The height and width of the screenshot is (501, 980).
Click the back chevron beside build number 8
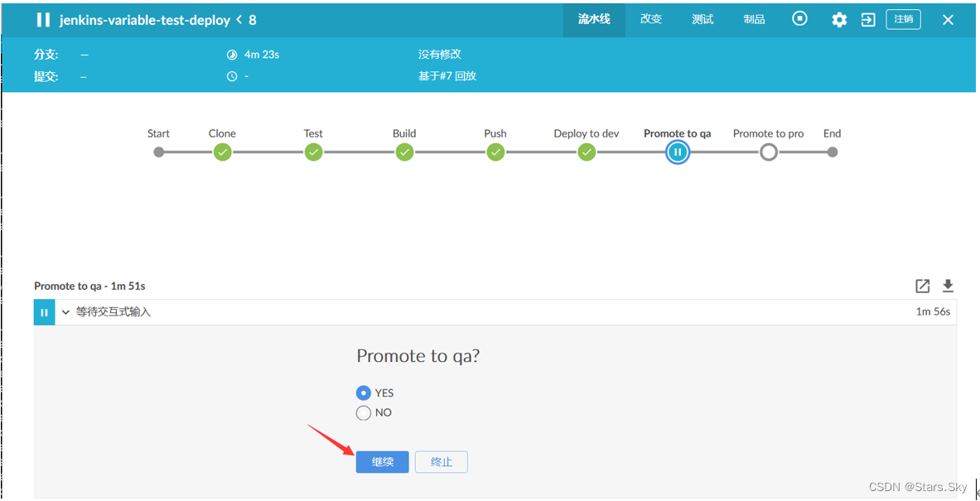[240, 20]
